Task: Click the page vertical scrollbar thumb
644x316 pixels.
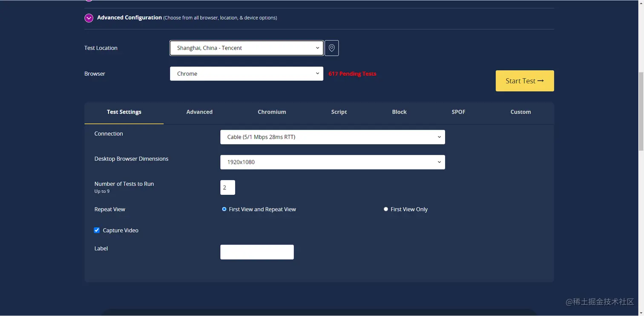Action: 641,111
